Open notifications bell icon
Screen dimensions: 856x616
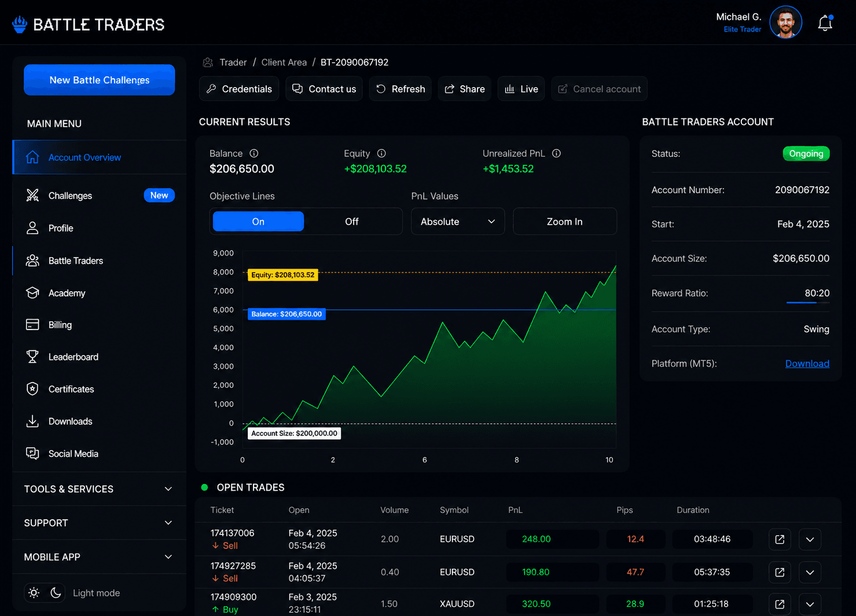(x=825, y=23)
